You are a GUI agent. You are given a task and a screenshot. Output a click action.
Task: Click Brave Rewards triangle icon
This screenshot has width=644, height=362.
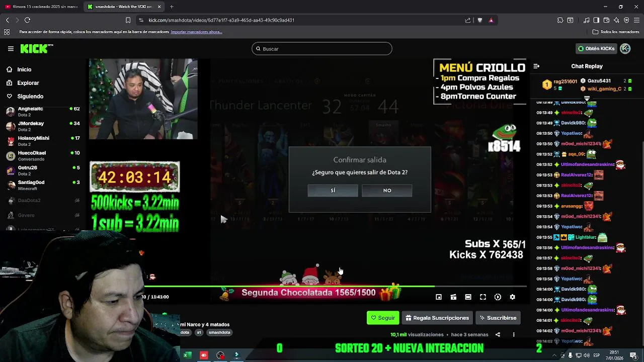pyautogui.click(x=491, y=20)
